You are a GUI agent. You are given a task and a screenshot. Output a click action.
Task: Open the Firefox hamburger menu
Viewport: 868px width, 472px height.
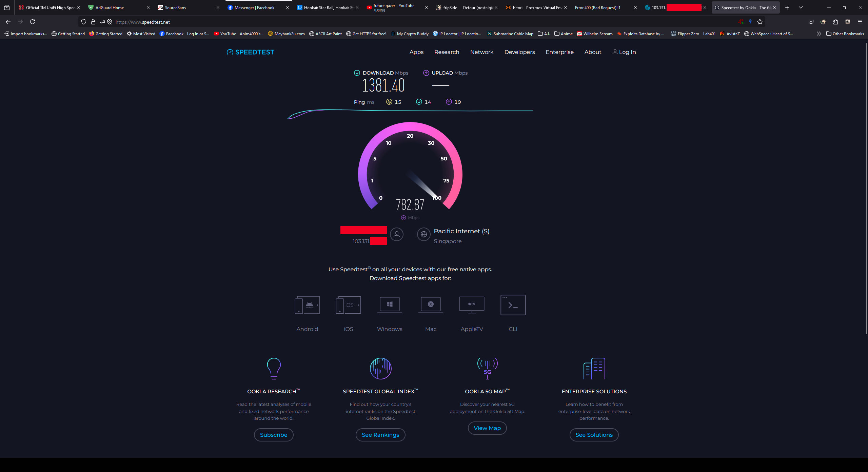coord(860,22)
